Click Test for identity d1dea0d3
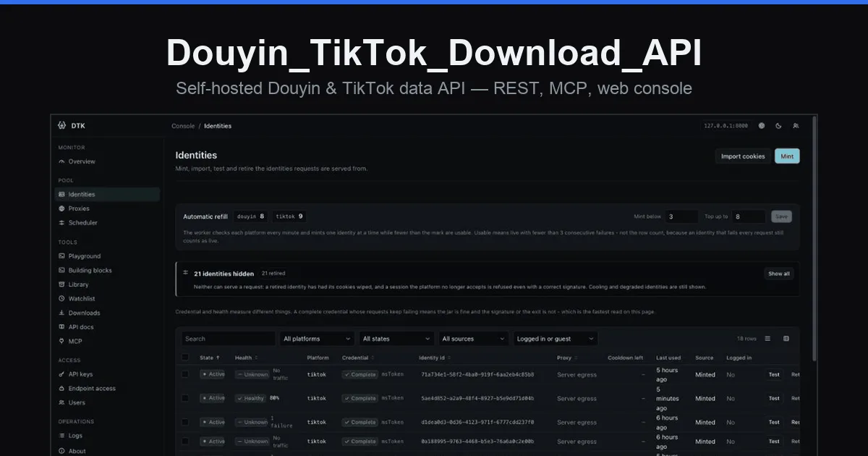The width and height of the screenshot is (868, 456). point(774,422)
